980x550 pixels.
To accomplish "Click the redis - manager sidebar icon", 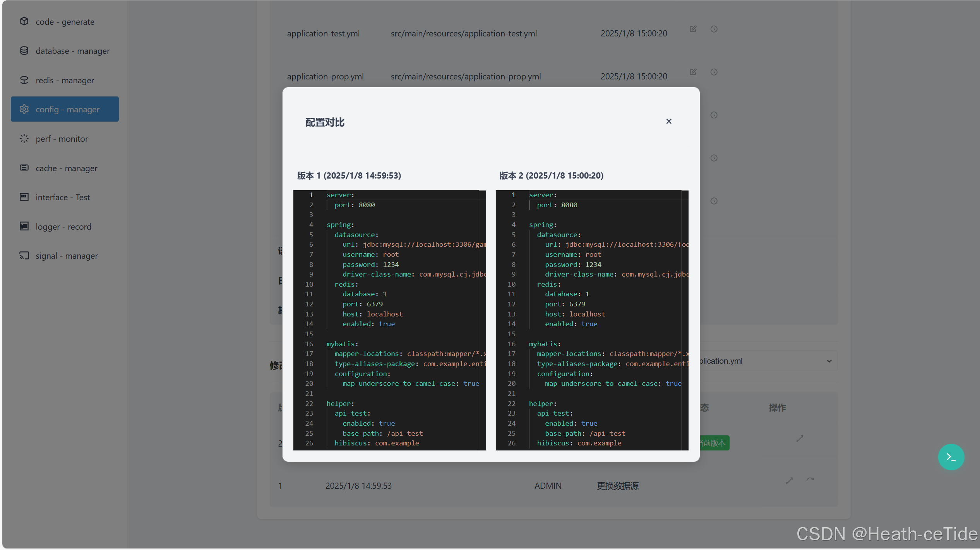I will pos(24,80).
